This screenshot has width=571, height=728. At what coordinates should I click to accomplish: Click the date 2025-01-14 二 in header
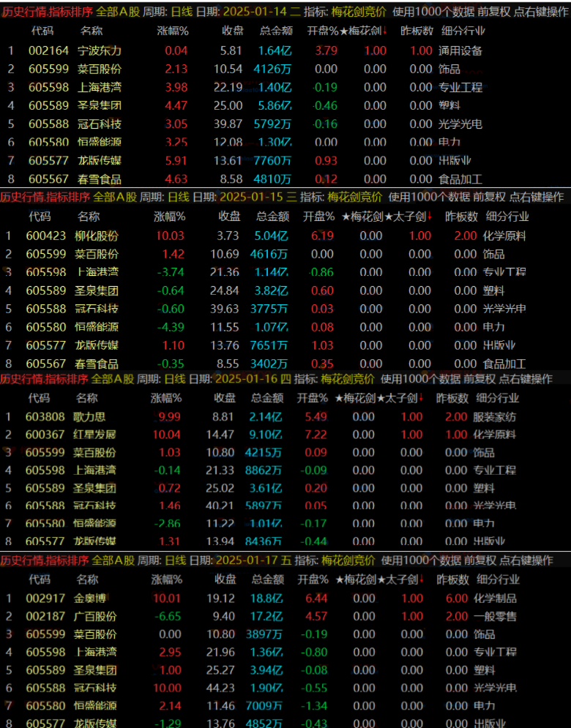click(261, 12)
